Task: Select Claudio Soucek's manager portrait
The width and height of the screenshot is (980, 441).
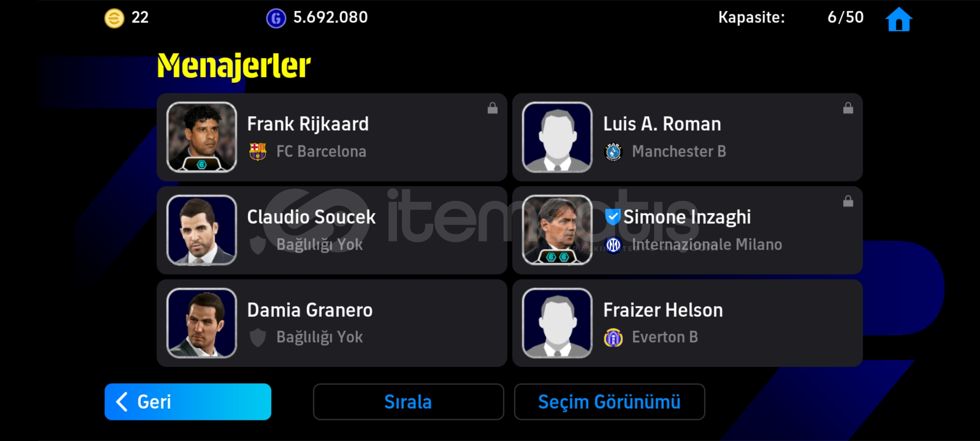Action: [202, 230]
